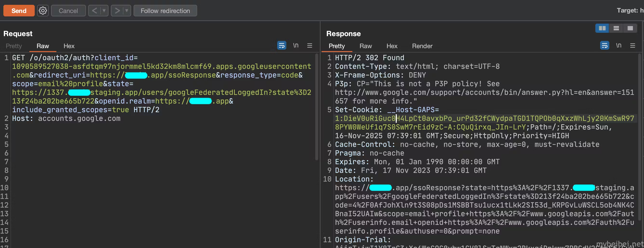This screenshot has width=644, height=248.
Task: Select Response Pretty tab
Action: pyautogui.click(x=337, y=46)
